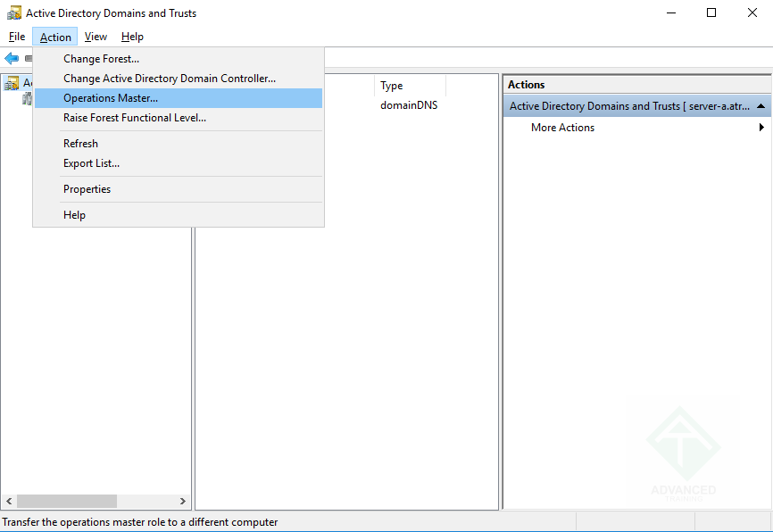Click left arrow of tree horizontal scrollbar
The height and width of the screenshot is (532, 773).
pos(9,501)
